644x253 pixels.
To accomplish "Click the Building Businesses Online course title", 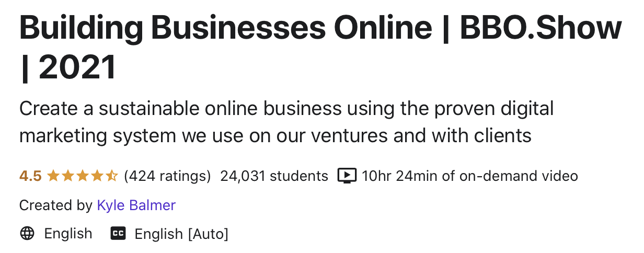I will click(226, 29).
